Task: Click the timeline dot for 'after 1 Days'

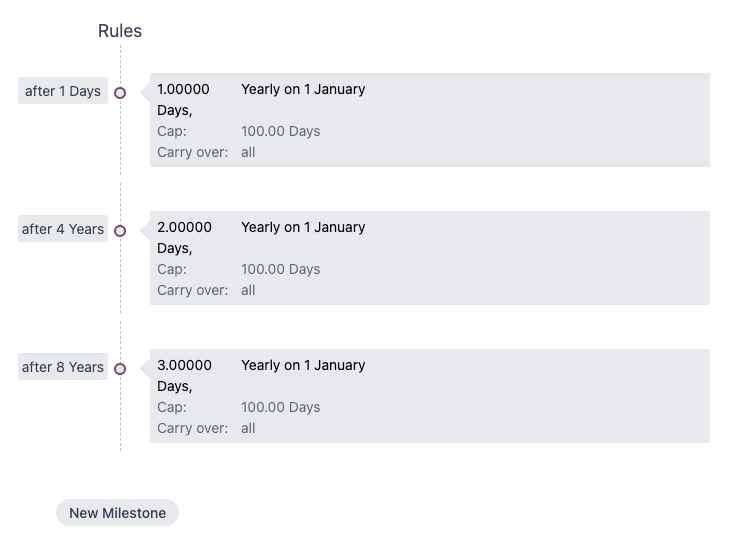Action: (120, 93)
